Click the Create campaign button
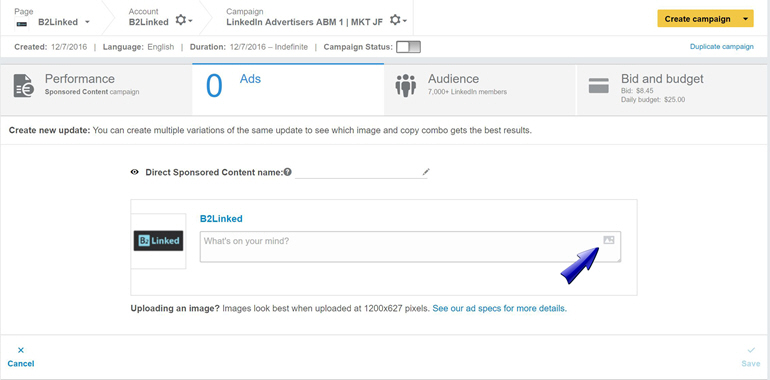The height and width of the screenshot is (380, 770). pos(697,19)
